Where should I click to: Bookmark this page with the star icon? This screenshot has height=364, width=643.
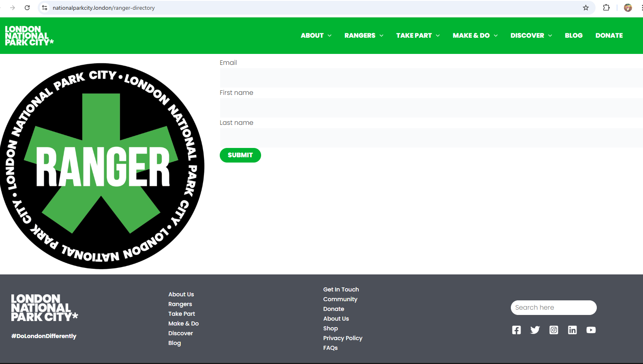pos(586,8)
